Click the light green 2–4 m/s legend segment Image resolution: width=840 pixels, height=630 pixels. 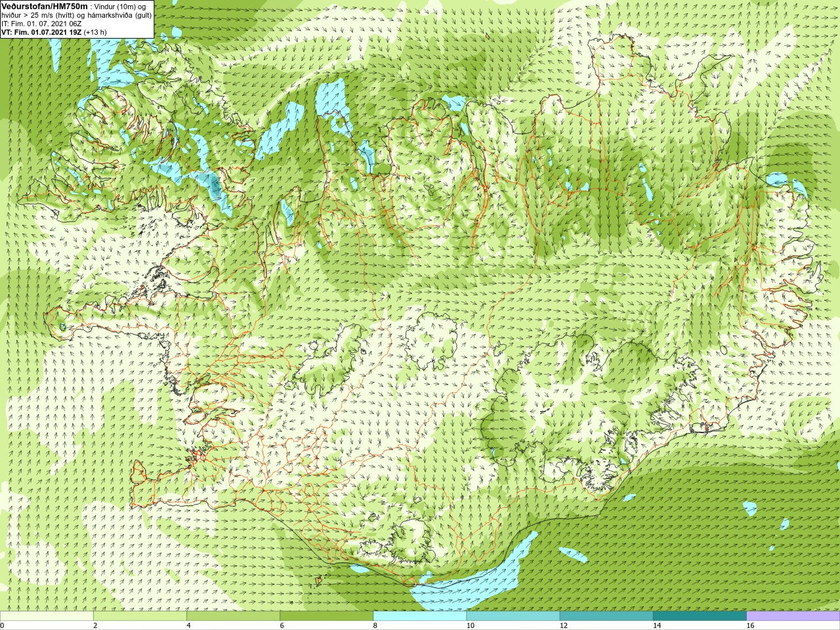pyautogui.click(x=140, y=616)
